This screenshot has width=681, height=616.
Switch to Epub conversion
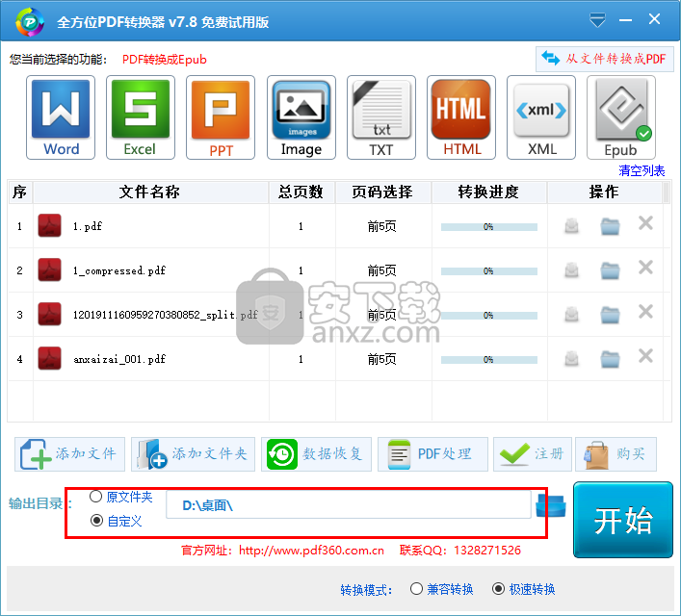[620, 117]
